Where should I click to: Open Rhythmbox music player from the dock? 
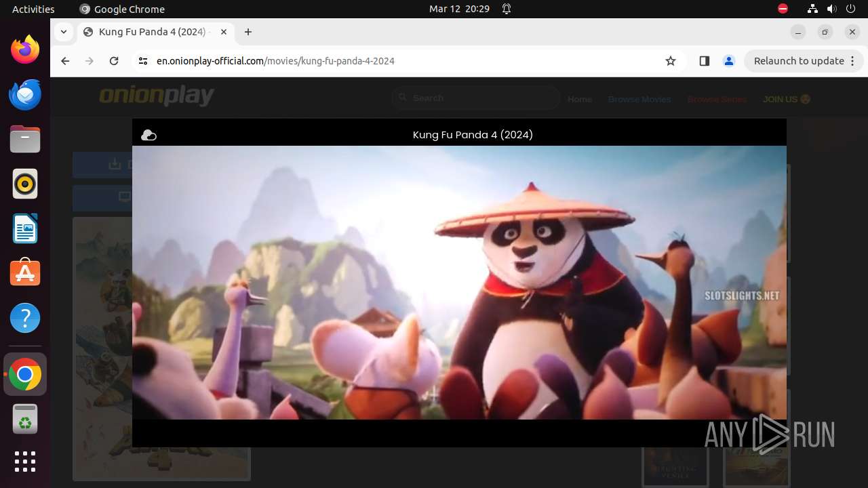(25, 184)
